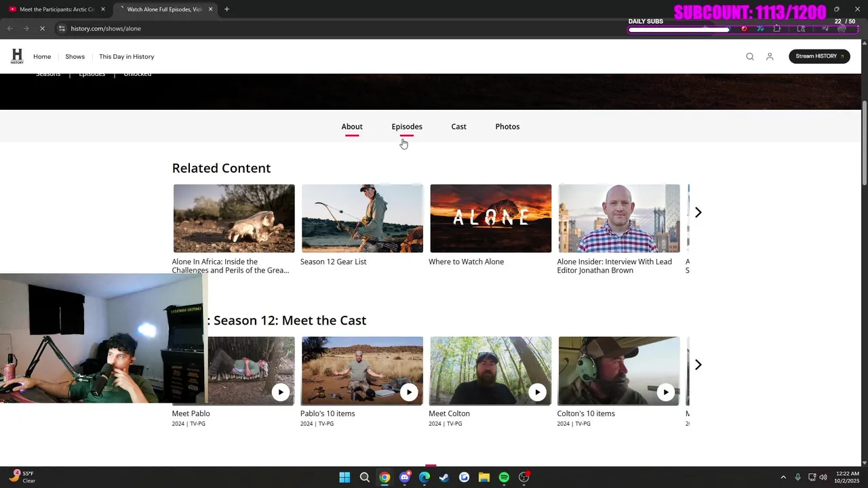868x488 pixels.
Task: Click the address bar URL history.com/shows/alone
Action: [x=106, y=28]
